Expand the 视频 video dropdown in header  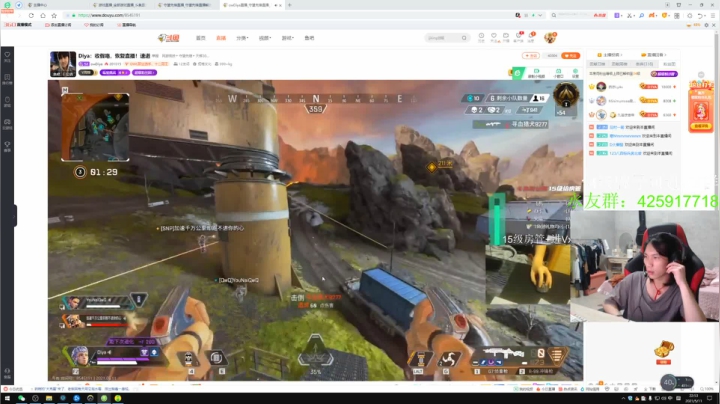(x=264, y=38)
